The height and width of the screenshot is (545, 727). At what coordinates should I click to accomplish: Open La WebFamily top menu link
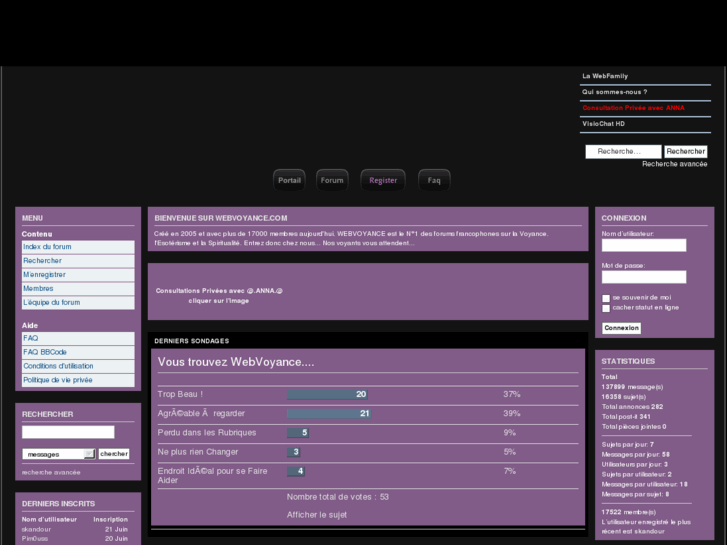(x=605, y=76)
